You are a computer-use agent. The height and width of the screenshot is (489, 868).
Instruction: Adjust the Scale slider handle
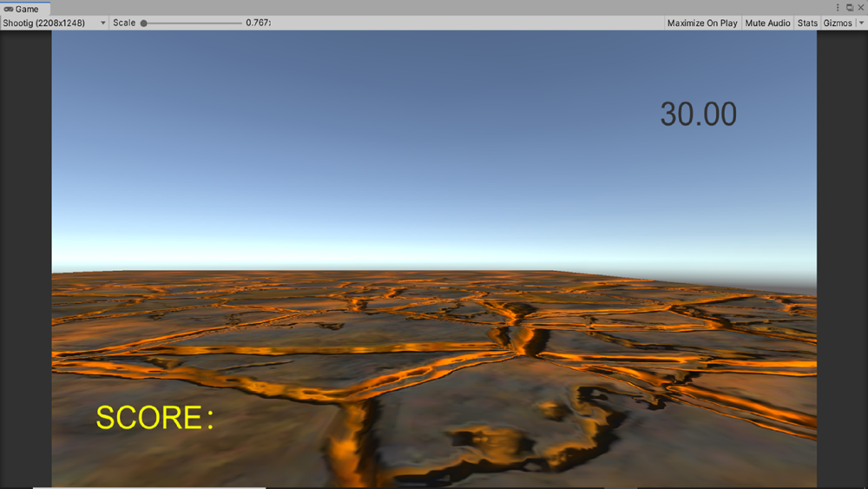144,23
